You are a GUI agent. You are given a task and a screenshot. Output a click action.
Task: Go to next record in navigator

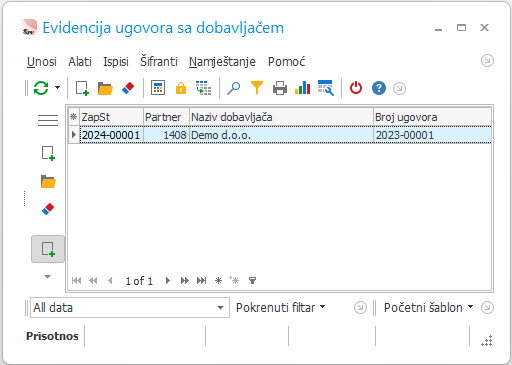(x=168, y=281)
